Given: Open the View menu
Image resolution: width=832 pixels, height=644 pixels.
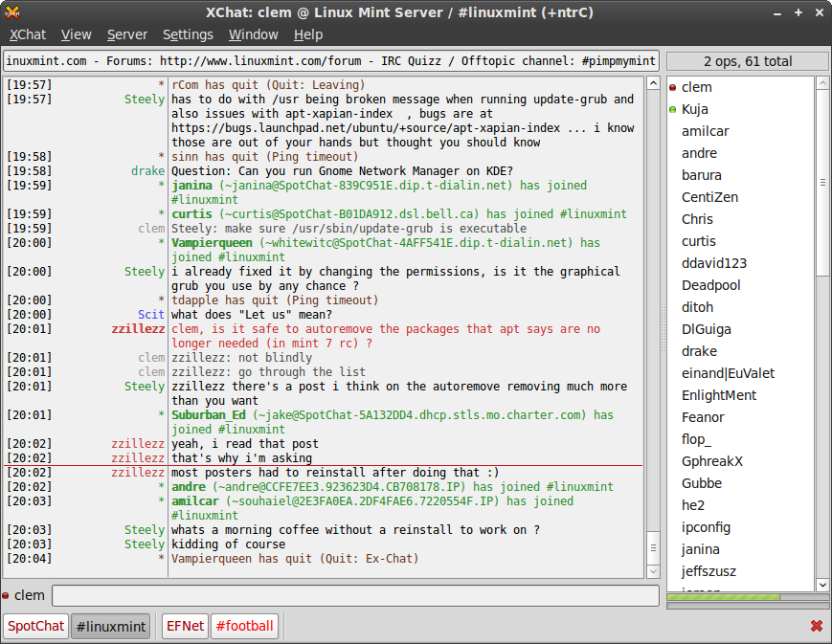Looking at the screenshot, I should [x=76, y=35].
